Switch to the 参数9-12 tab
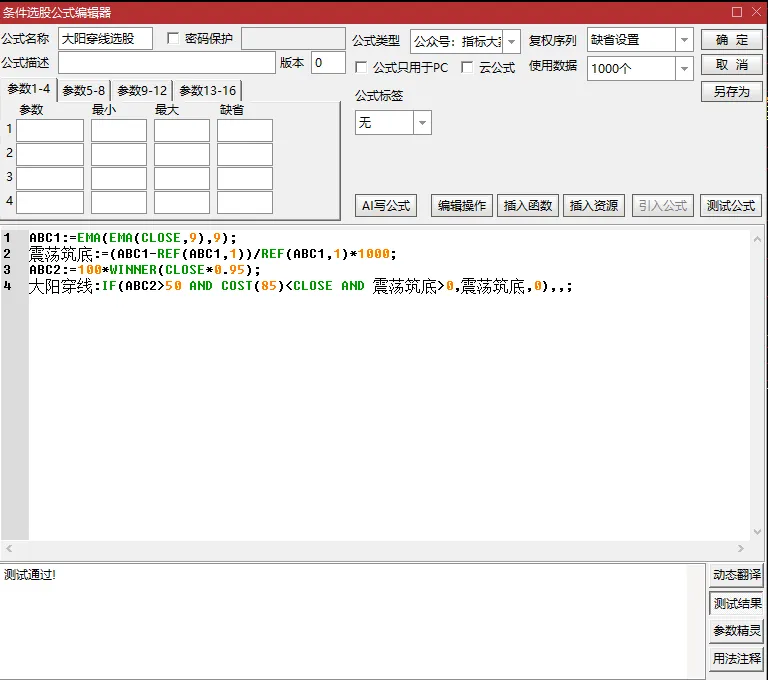The height and width of the screenshot is (680, 768). tap(142, 91)
